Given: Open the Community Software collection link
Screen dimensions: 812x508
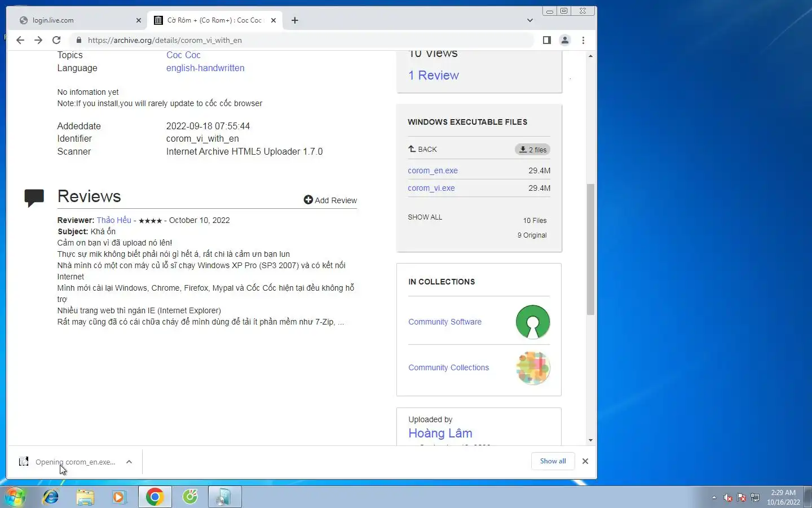Looking at the screenshot, I should click(x=445, y=322).
